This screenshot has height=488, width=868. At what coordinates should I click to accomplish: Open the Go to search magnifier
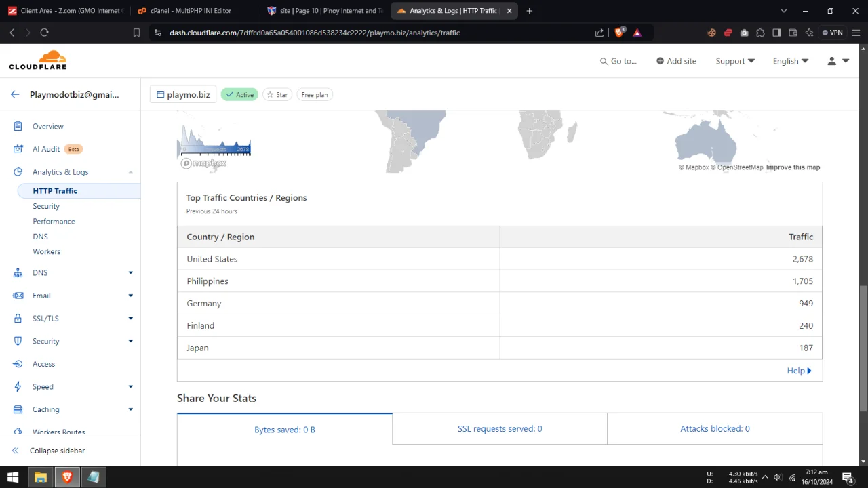[604, 61]
